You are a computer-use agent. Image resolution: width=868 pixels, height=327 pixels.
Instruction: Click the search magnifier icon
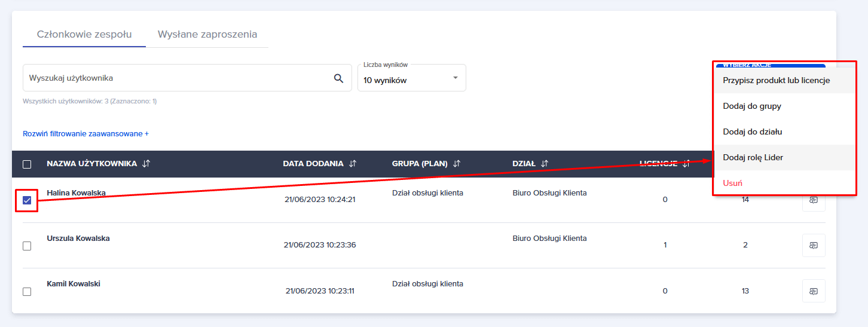pyautogui.click(x=338, y=78)
